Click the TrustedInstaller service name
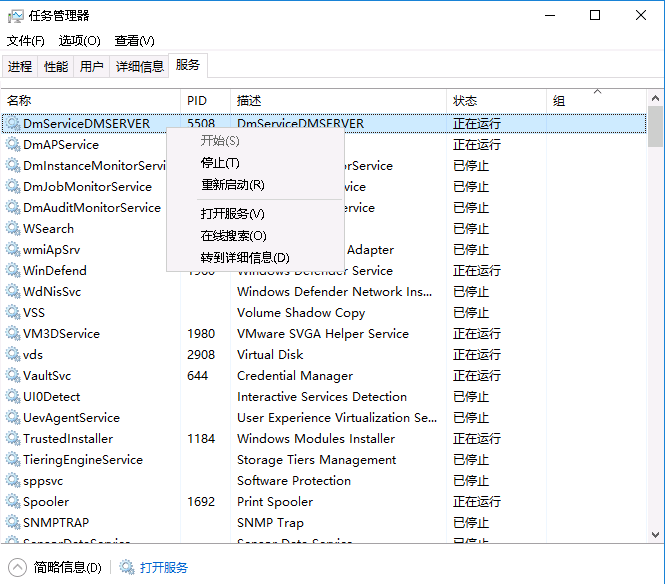The height and width of the screenshot is (584, 665). [x=68, y=438]
